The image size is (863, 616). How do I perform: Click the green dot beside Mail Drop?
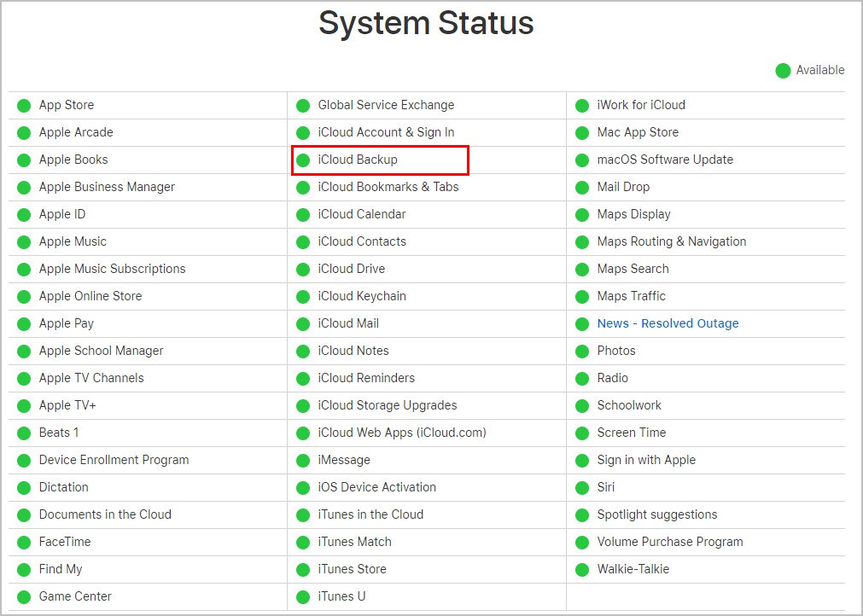(x=582, y=188)
